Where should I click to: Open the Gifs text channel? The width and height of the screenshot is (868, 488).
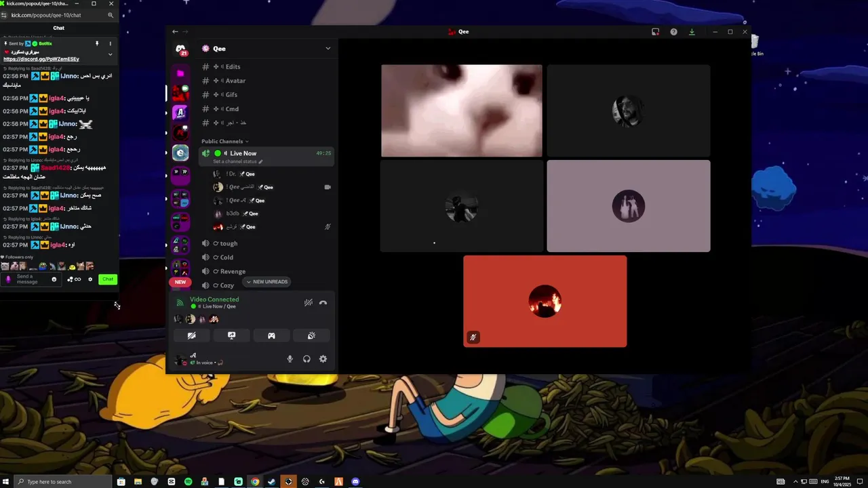click(266, 95)
